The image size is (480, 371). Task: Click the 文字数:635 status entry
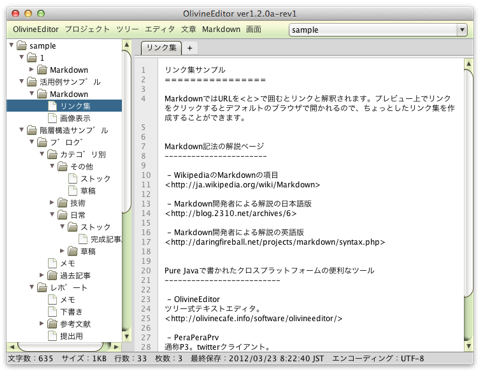pos(30,358)
